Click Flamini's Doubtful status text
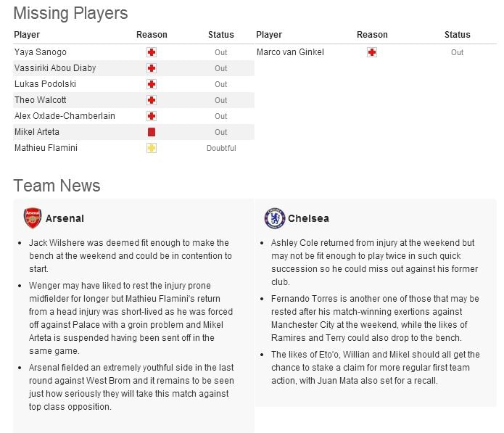The width and height of the screenshot is (504, 433). [221, 148]
